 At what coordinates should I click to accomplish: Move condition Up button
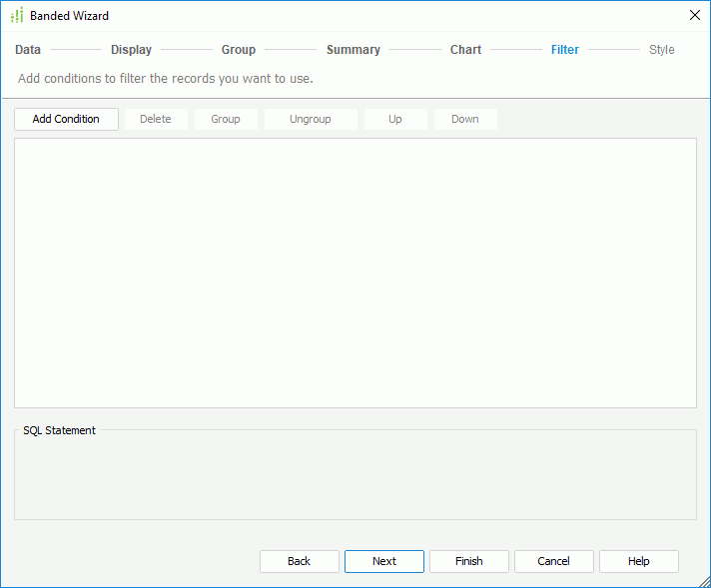click(x=395, y=119)
